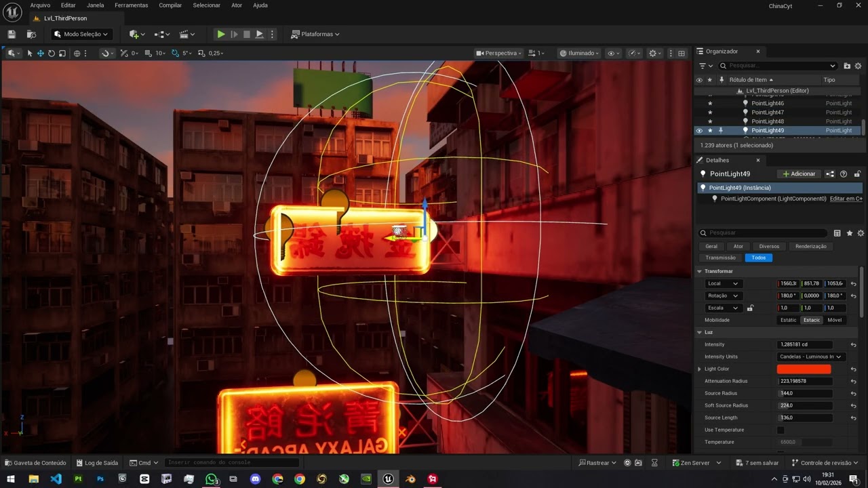Toggle the Escala lock ratio icon
The width and height of the screenshot is (868, 488).
tap(750, 308)
